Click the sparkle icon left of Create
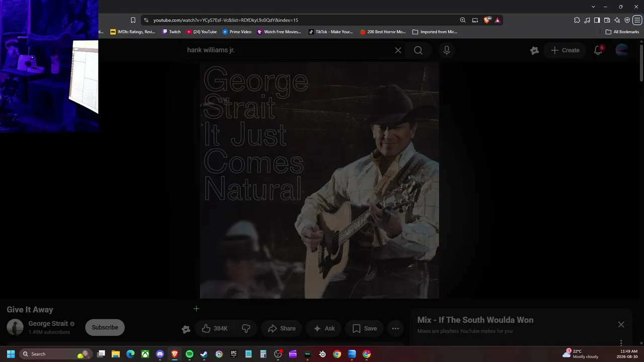This screenshot has width=644, height=362. coord(534,50)
